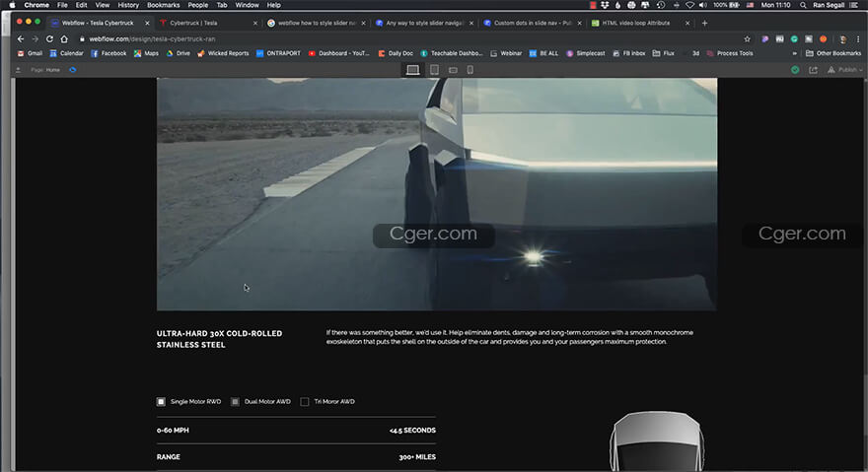Open the Gmail bookmark
The width and height of the screenshot is (868, 472).
(30, 53)
